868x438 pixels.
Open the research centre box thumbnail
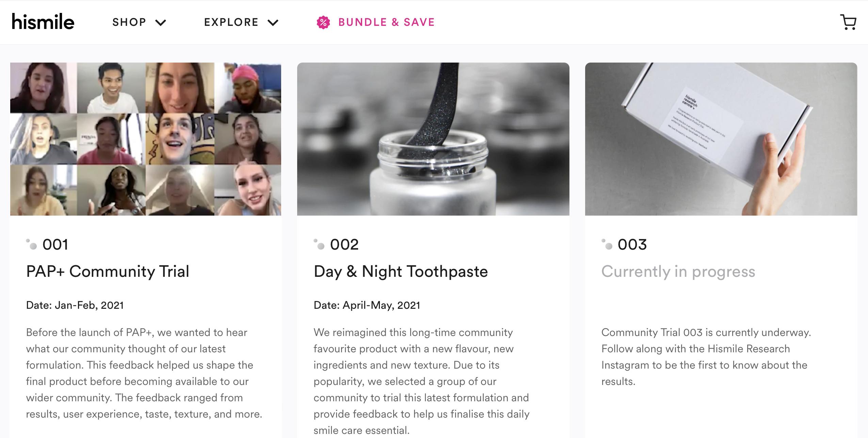pyautogui.click(x=721, y=139)
